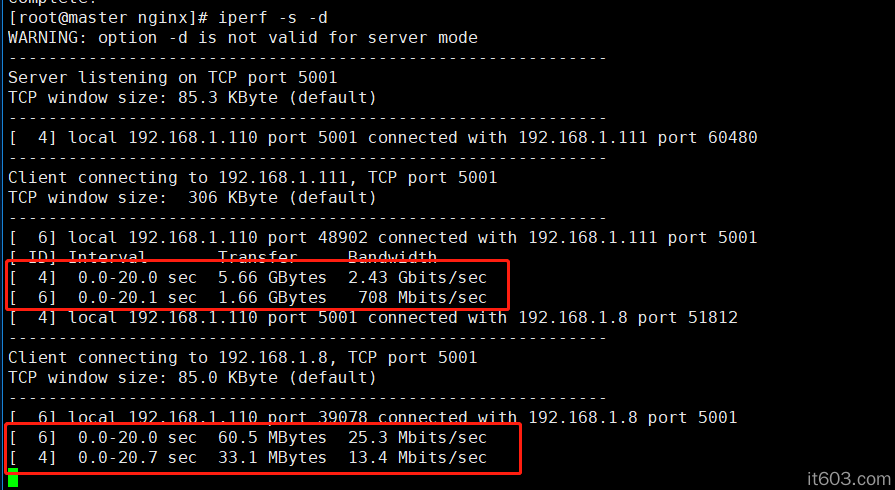Click the Client connecting to 192.168.1.8 line
Viewport: 895px width, 490px height.
click(242, 358)
